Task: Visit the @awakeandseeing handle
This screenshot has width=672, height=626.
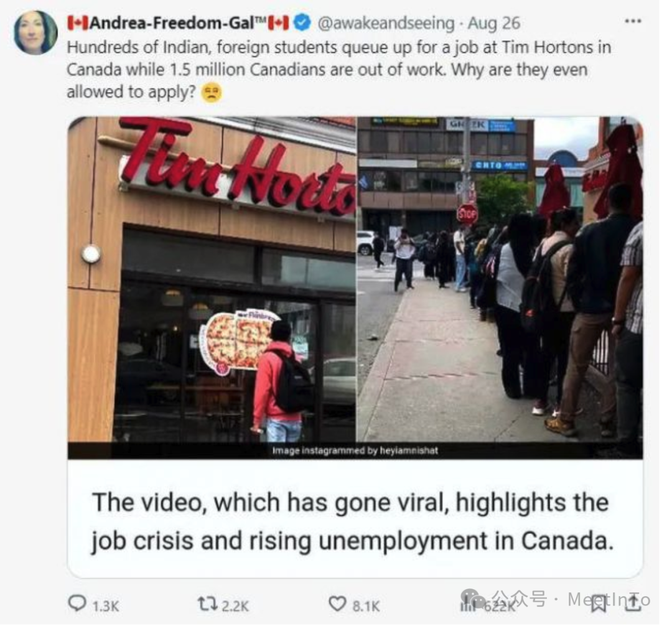Action: pos(386,23)
